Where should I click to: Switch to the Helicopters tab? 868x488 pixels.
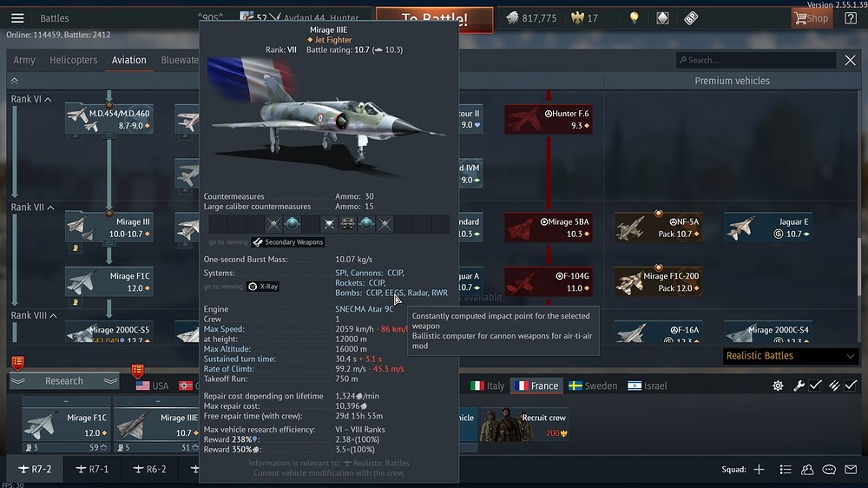click(x=74, y=60)
